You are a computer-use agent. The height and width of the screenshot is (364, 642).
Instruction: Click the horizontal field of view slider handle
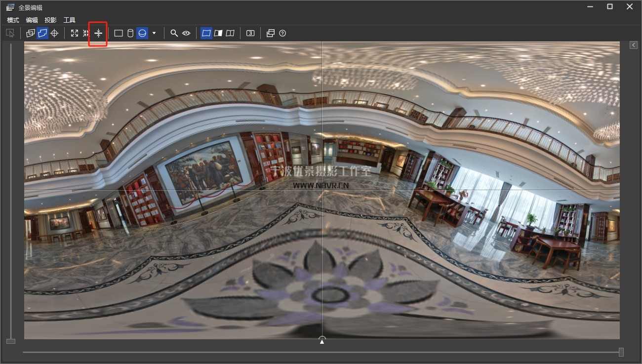pos(621,352)
